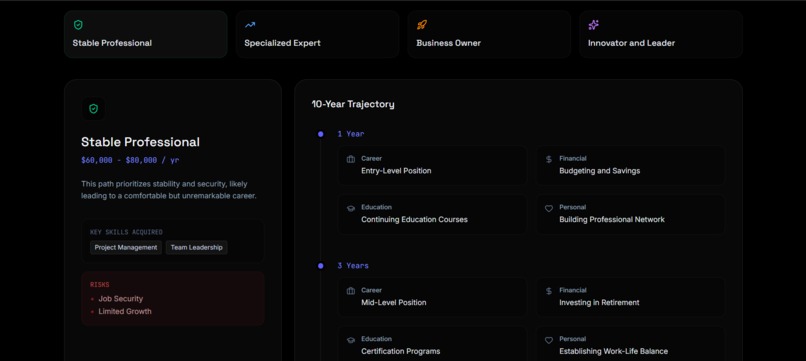Viewport: 806px width, 361px height.
Task: Click the 1 Year timeline label
Action: (351, 134)
